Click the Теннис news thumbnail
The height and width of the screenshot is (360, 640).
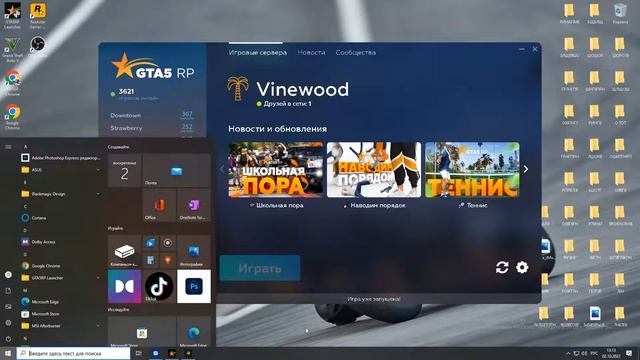(472, 170)
